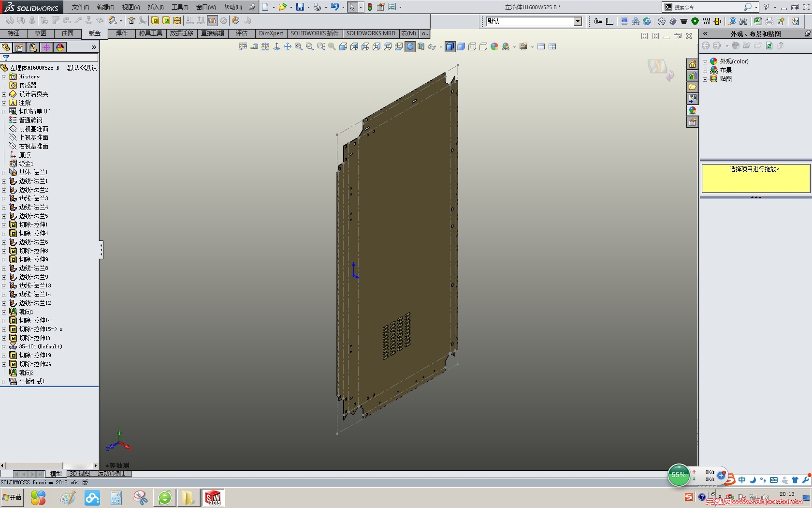Click the Zoom to Area icon
Screen dimensions: 812x508
(310, 46)
